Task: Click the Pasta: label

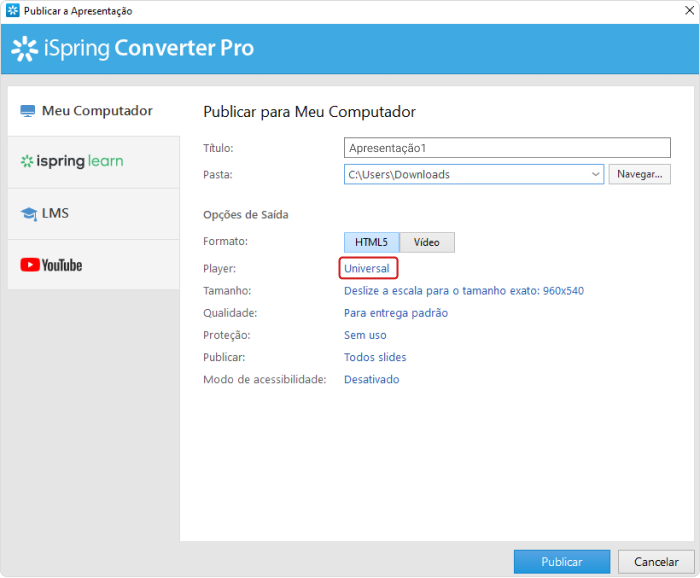Action: pyautogui.click(x=218, y=175)
